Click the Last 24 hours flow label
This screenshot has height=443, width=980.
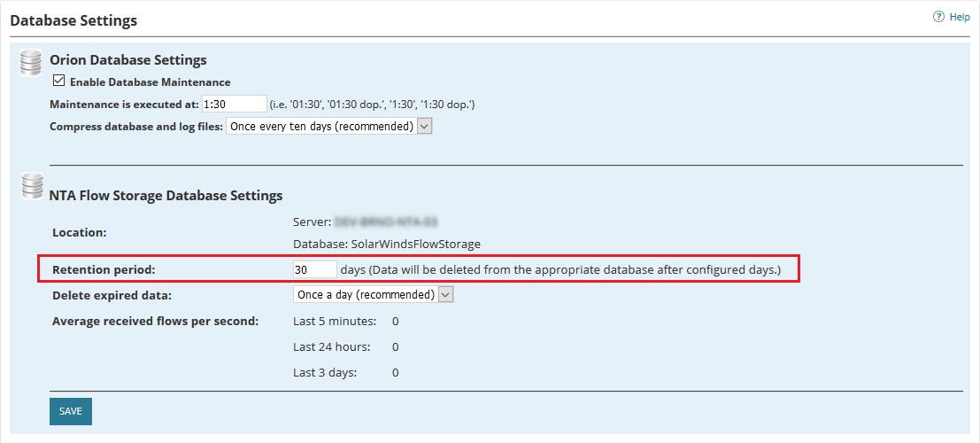(x=332, y=346)
